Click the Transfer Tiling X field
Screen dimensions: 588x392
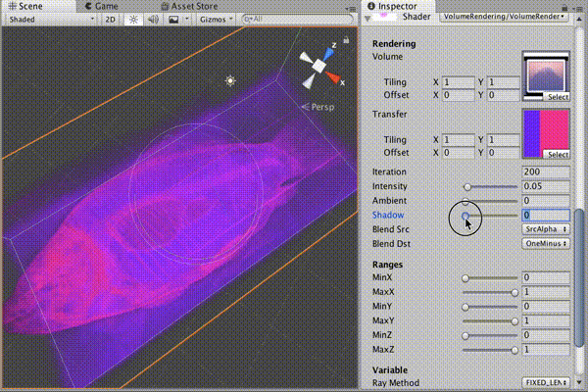click(459, 140)
